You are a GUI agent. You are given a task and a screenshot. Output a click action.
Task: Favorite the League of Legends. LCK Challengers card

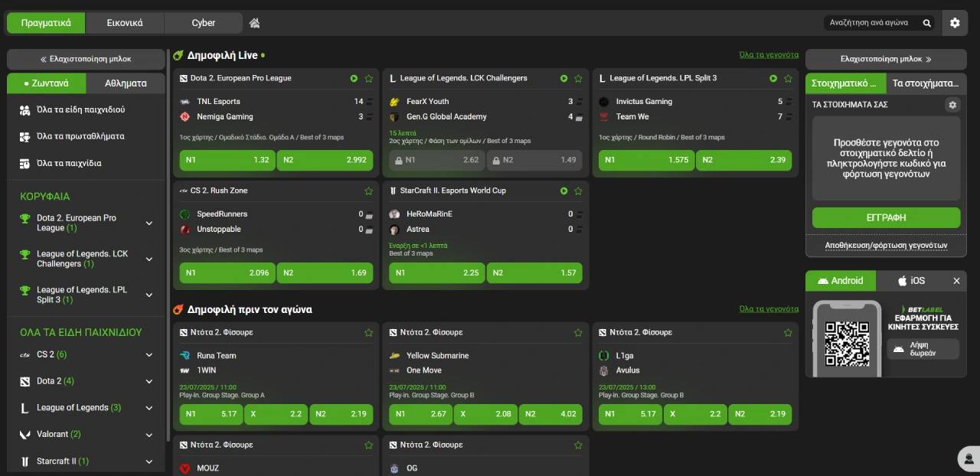[x=578, y=78]
